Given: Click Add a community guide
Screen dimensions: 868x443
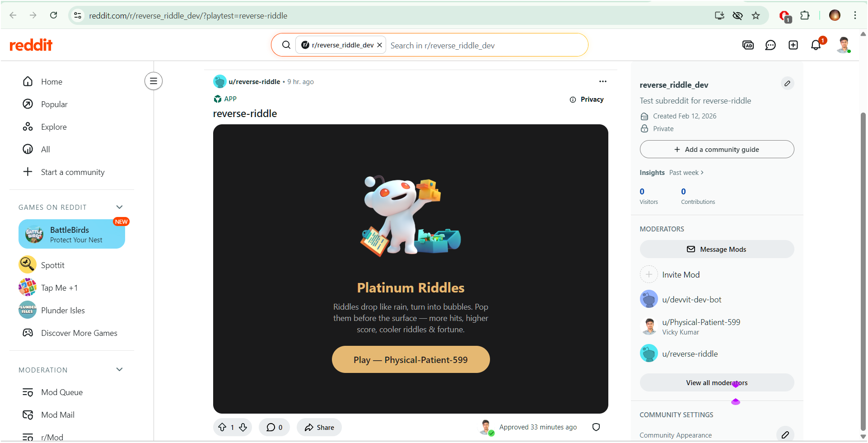Looking at the screenshot, I should (x=717, y=149).
